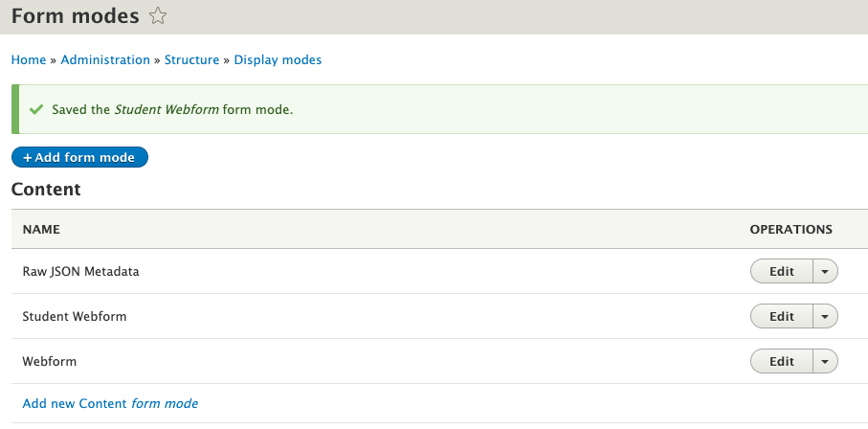Image resolution: width=868 pixels, height=429 pixels.
Task: Open the Administration breadcrumb link
Action: [105, 59]
